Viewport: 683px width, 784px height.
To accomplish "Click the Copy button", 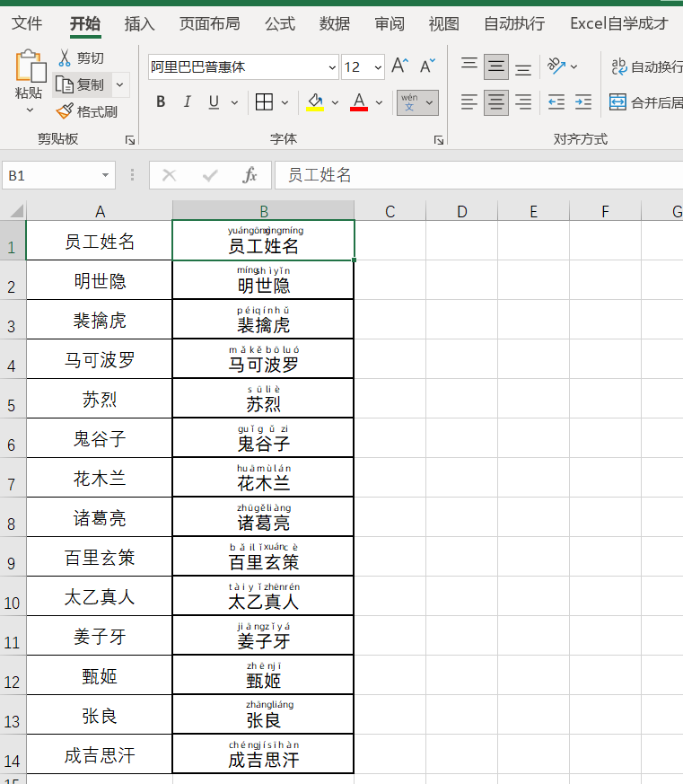I will click(80, 84).
